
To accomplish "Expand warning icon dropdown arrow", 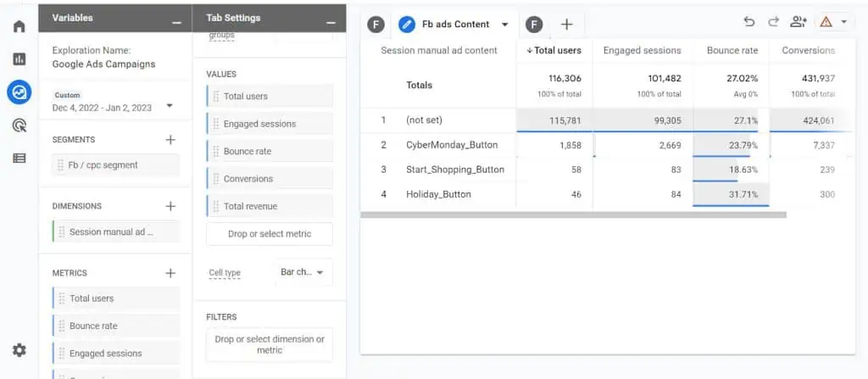I will 844,21.
